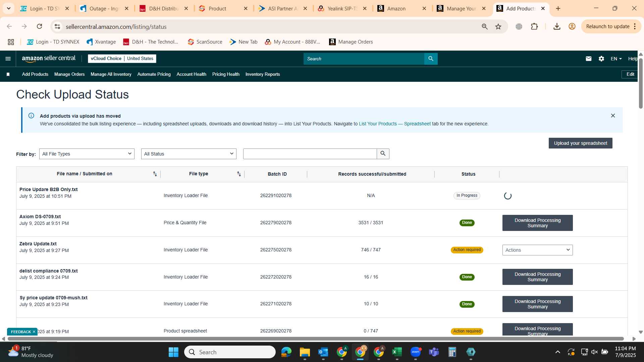Open List Your Products — Spreadsheet link
Viewport: 644px width, 362px height.
(394, 124)
